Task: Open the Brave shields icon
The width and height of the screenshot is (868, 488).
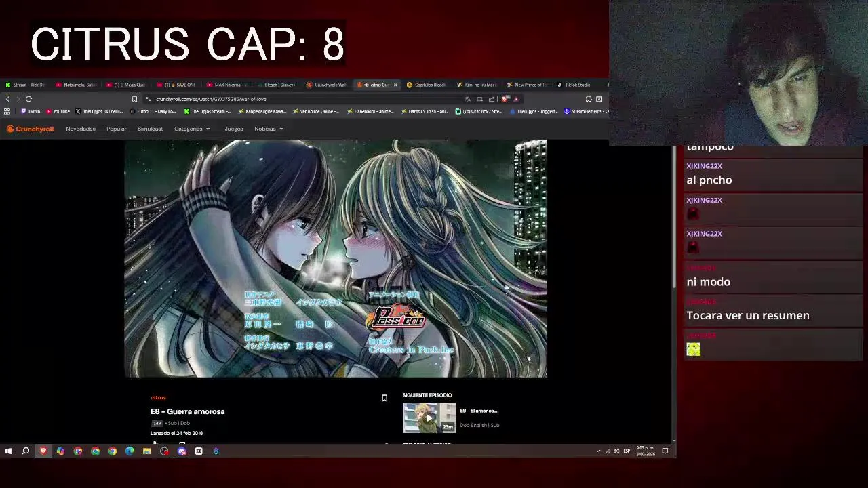Action: point(505,99)
